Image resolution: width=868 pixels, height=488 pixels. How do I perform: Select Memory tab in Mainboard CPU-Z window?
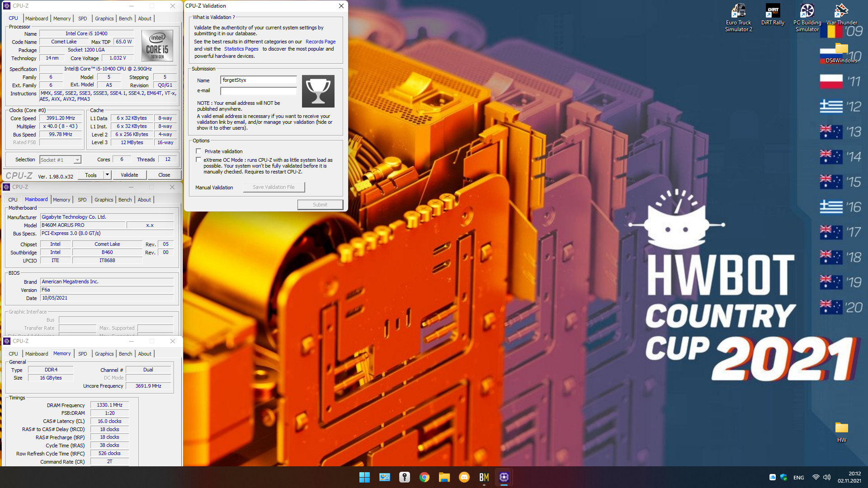click(x=61, y=200)
